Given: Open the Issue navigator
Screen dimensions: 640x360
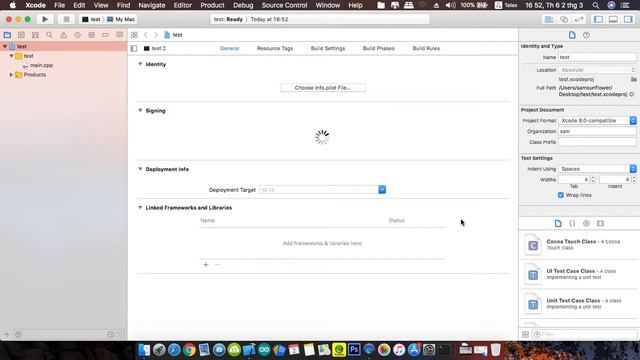Looking at the screenshot, I should [x=63, y=35].
